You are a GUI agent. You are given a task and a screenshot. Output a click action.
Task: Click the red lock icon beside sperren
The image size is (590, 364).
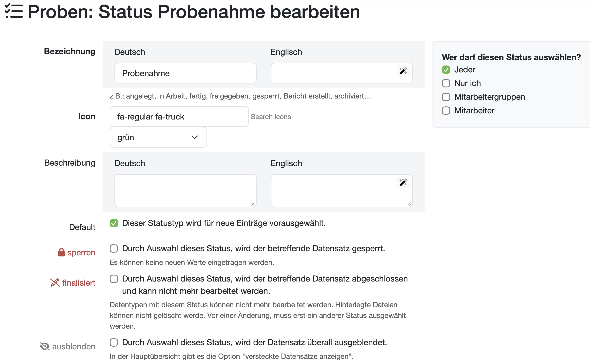[61, 253]
